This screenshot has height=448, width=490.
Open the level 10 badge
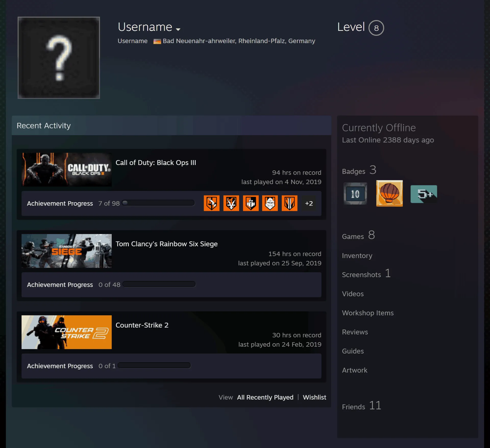point(355,194)
